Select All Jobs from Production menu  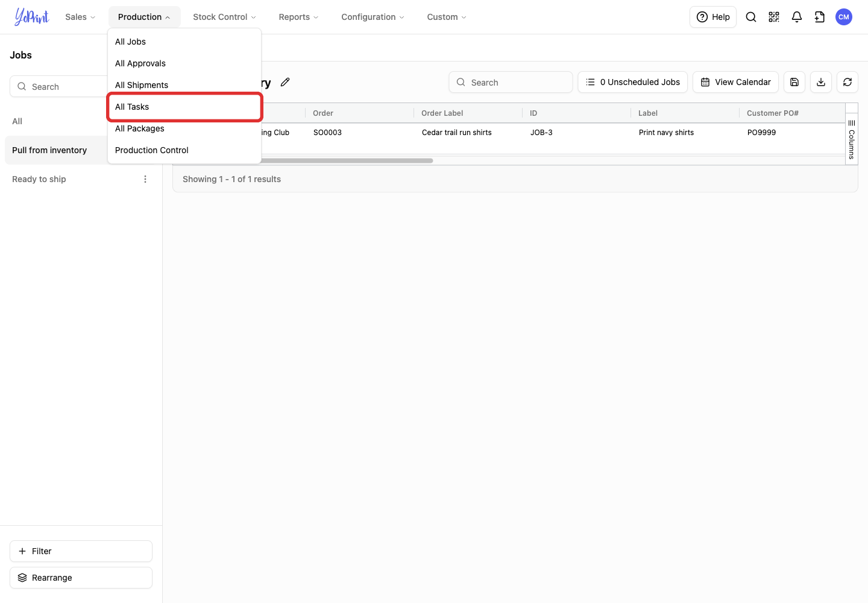tap(184, 42)
